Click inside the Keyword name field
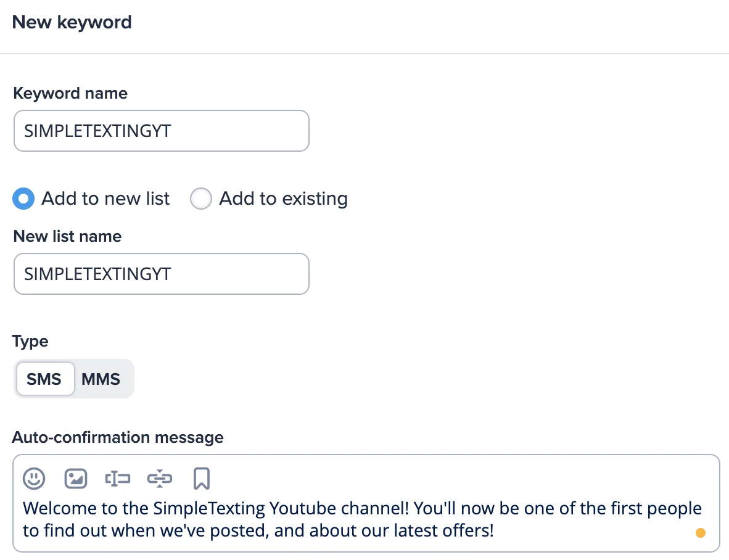 click(x=161, y=131)
